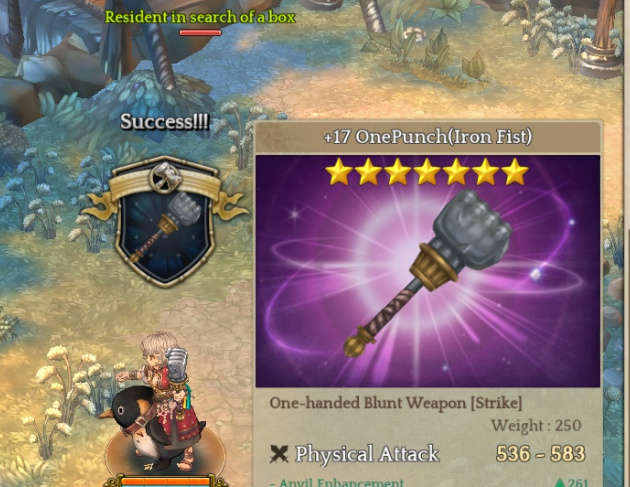Screen dimensions: 630x487
Task: Click the One-handed Blunt Weapon [Strike] label
Action: [396, 403]
